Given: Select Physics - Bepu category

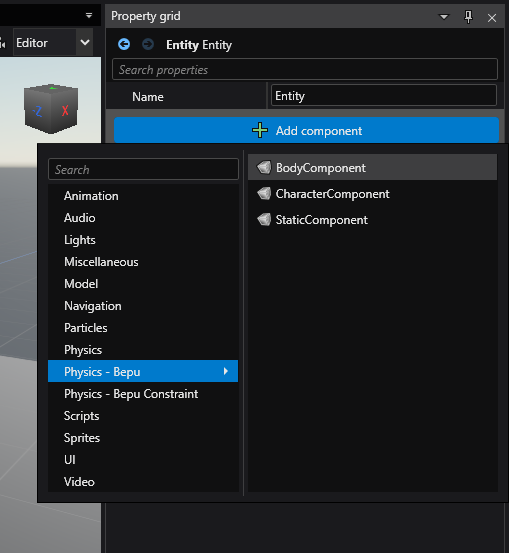Looking at the screenshot, I should point(143,371).
